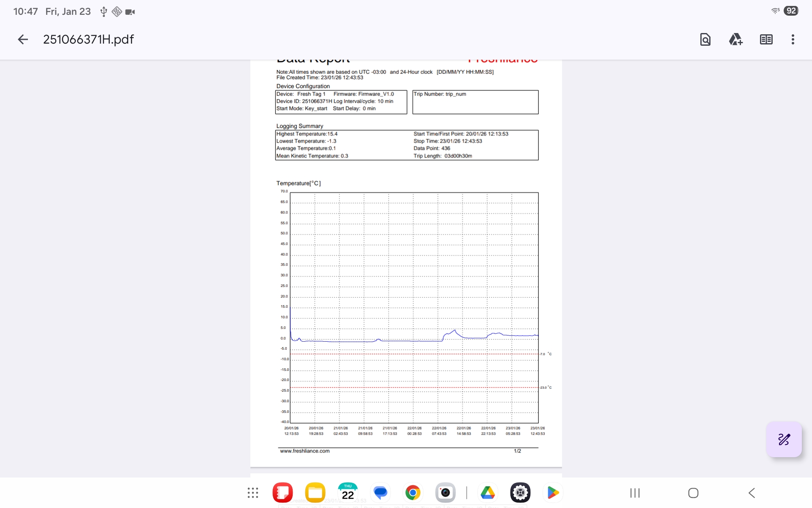Open the Camera app in taskbar
812x508 pixels.
click(445, 493)
